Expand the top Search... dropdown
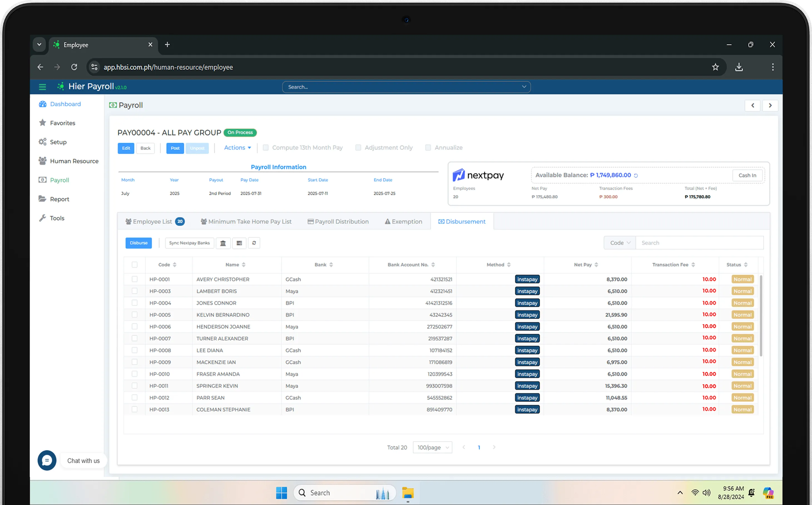 (x=524, y=87)
